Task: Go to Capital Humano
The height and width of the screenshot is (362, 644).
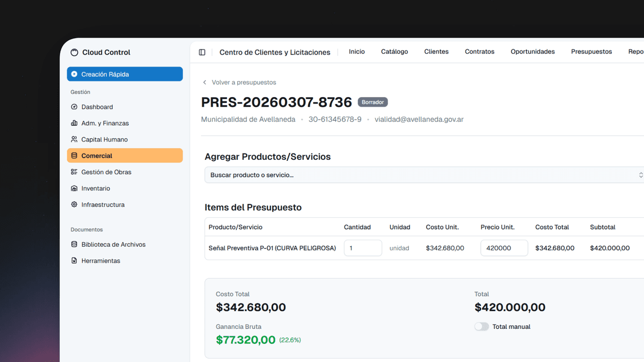Action: pyautogui.click(x=125, y=139)
